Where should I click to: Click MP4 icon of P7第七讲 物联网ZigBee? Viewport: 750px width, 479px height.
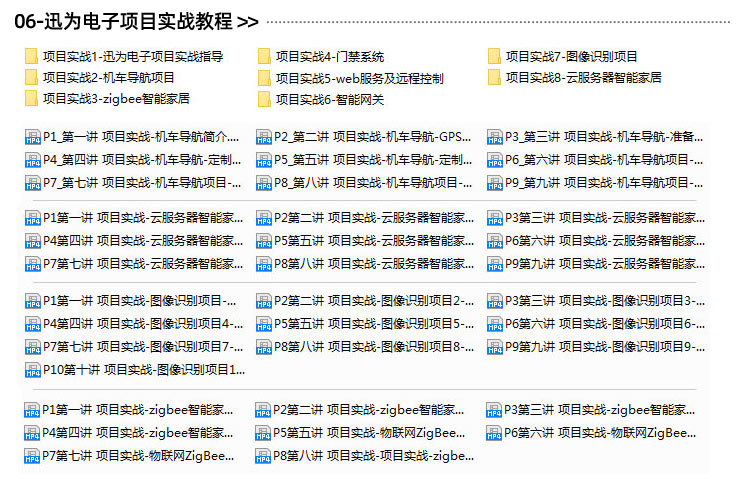[x=32, y=456]
